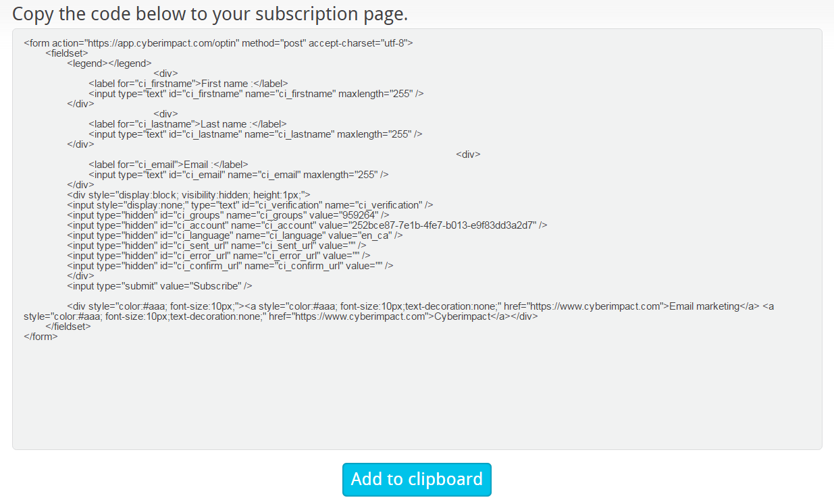Click the ci_language en_ca input line
This screenshot has width=834, height=504.
coord(234,235)
